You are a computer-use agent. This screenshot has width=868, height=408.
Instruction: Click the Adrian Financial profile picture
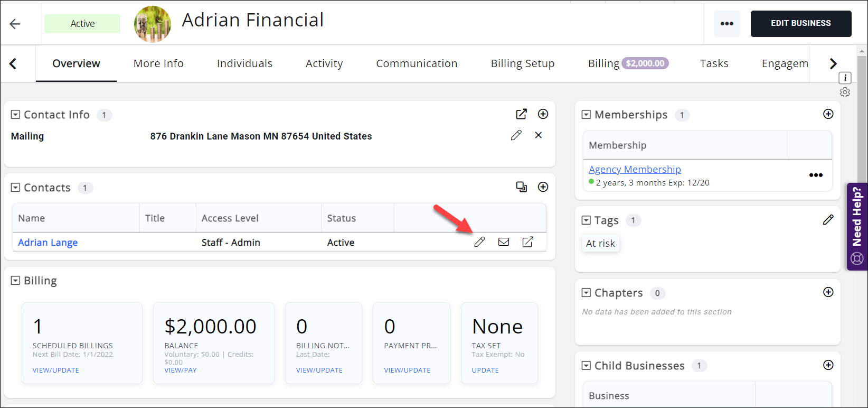pyautogui.click(x=153, y=24)
